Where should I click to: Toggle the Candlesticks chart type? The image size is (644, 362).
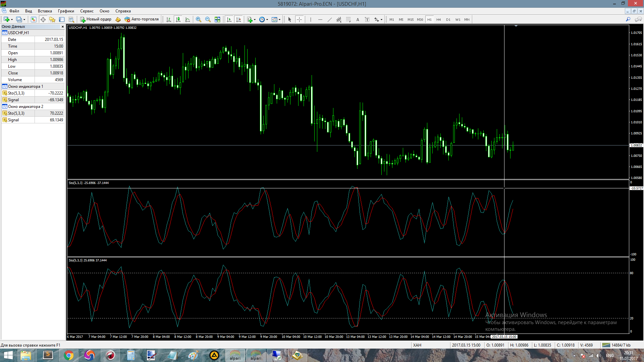178,19
